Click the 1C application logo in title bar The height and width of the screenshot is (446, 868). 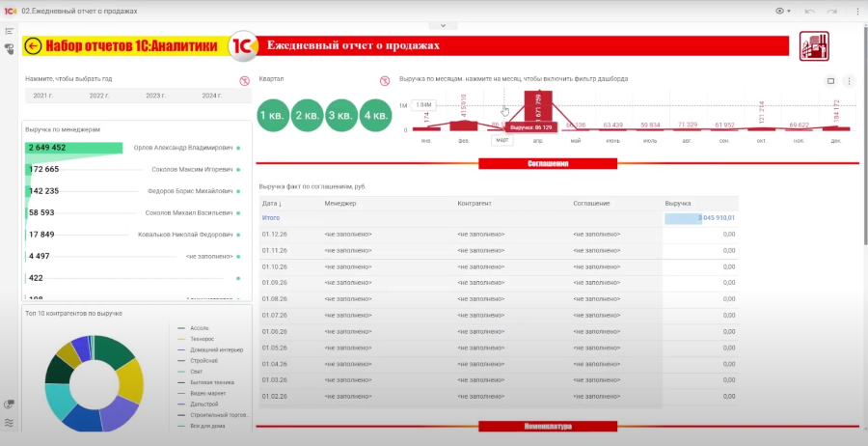(11, 11)
